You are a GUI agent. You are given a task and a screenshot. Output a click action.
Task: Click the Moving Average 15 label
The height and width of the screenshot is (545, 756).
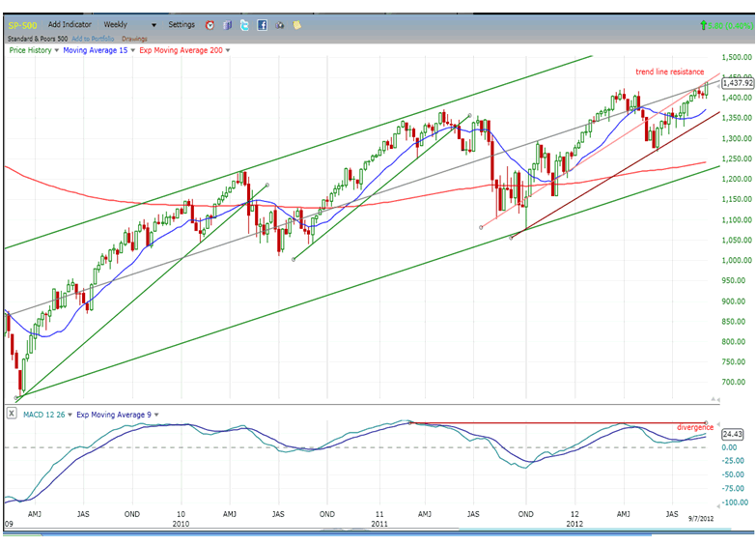click(x=96, y=50)
